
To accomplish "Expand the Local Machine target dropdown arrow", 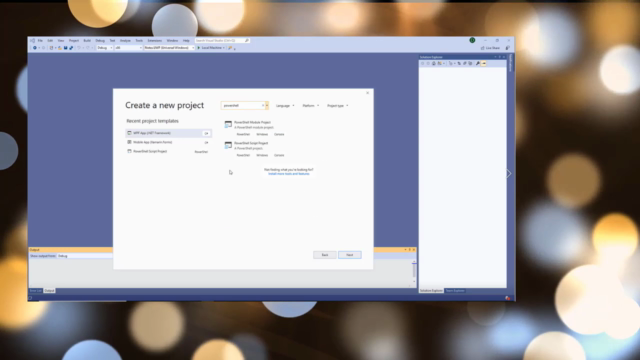I will pyautogui.click(x=223, y=48).
